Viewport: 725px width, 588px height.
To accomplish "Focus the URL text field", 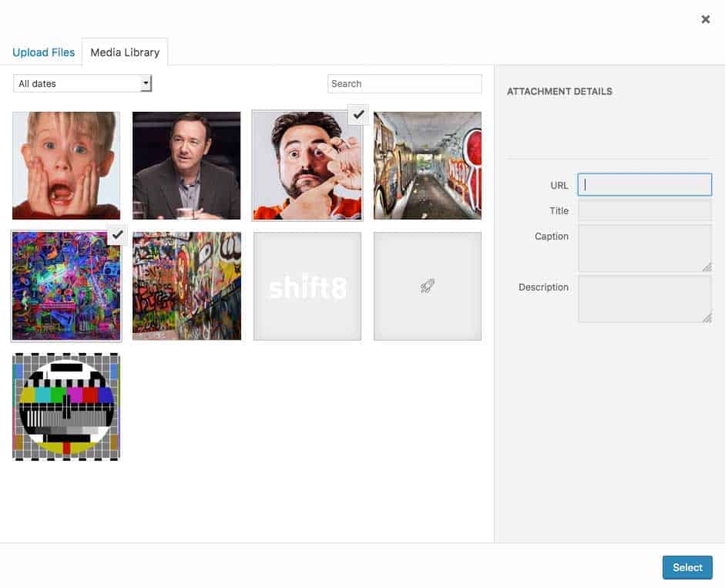I will tap(645, 185).
